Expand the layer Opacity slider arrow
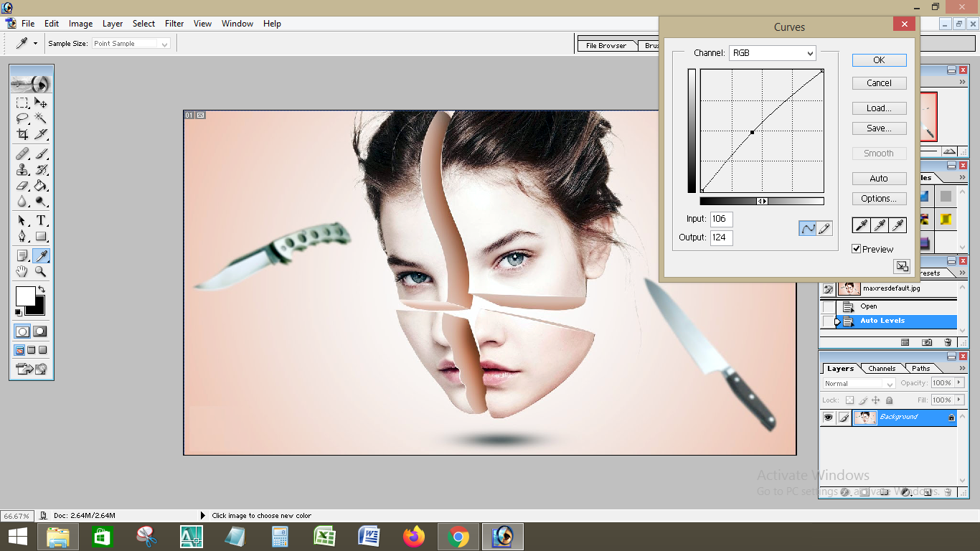980x551 pixels. tap(959, 383)
